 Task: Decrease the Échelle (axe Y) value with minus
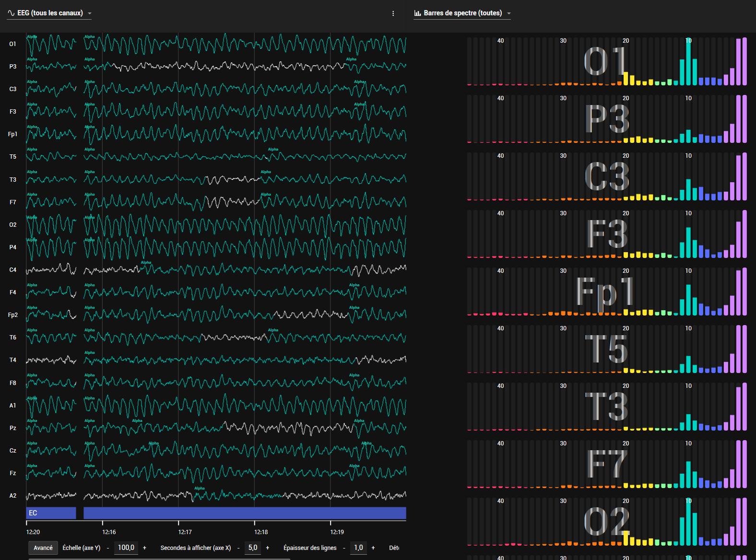click(x=108, y=548)
